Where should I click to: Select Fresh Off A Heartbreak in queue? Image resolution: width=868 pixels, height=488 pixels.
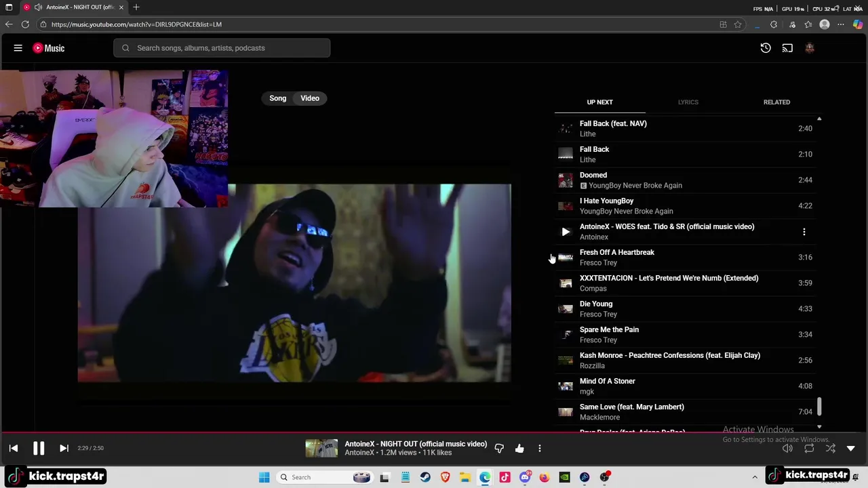tap(685, 257)
